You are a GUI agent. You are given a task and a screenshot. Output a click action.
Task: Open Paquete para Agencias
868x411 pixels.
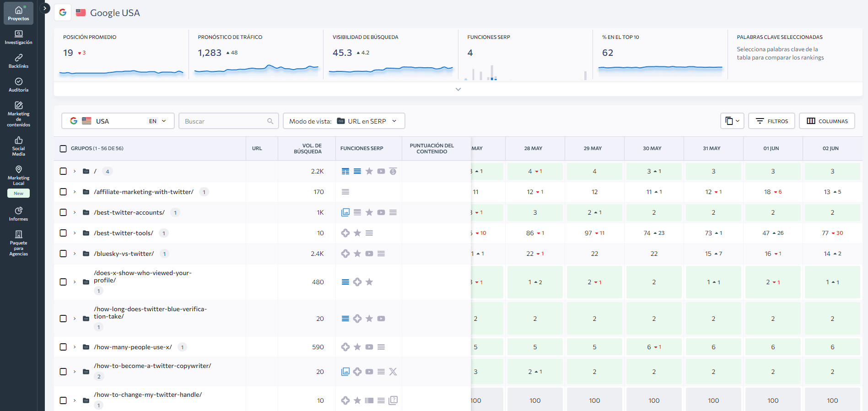18,243
